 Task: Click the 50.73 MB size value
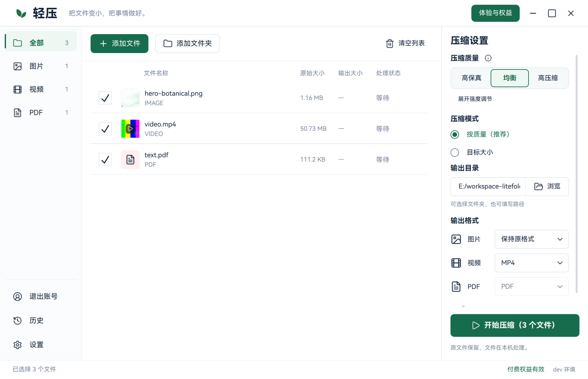click(313, 129)
